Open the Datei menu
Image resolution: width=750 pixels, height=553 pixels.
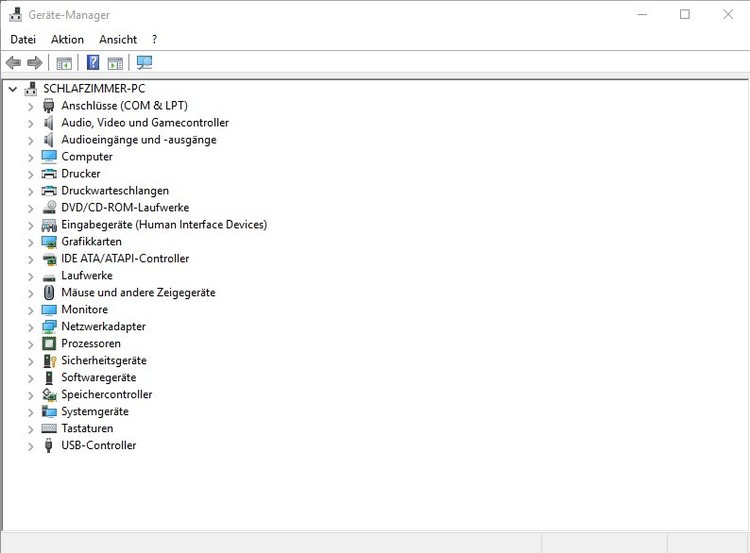[x=23, y=40]
